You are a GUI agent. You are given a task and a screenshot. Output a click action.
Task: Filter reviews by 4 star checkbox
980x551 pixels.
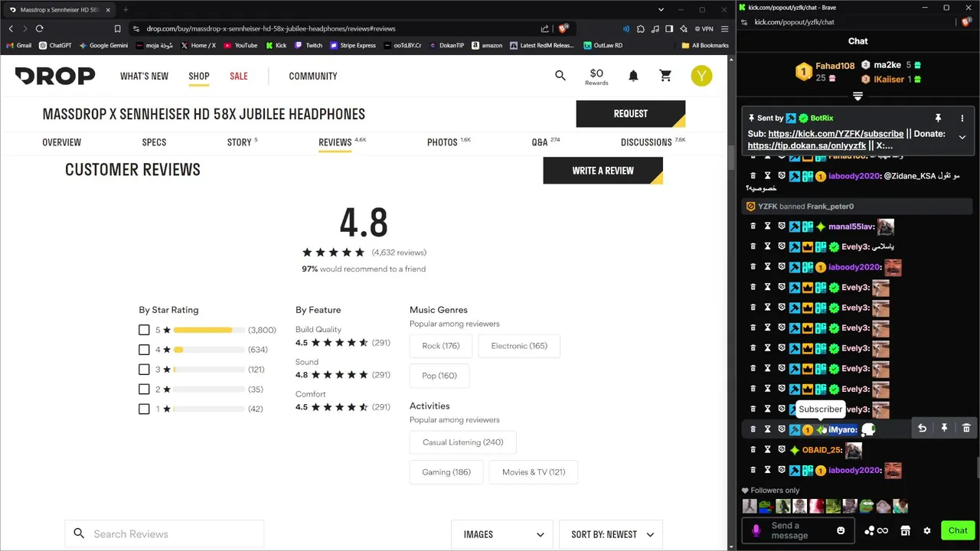pyautogui.click(x=144, y=350)
